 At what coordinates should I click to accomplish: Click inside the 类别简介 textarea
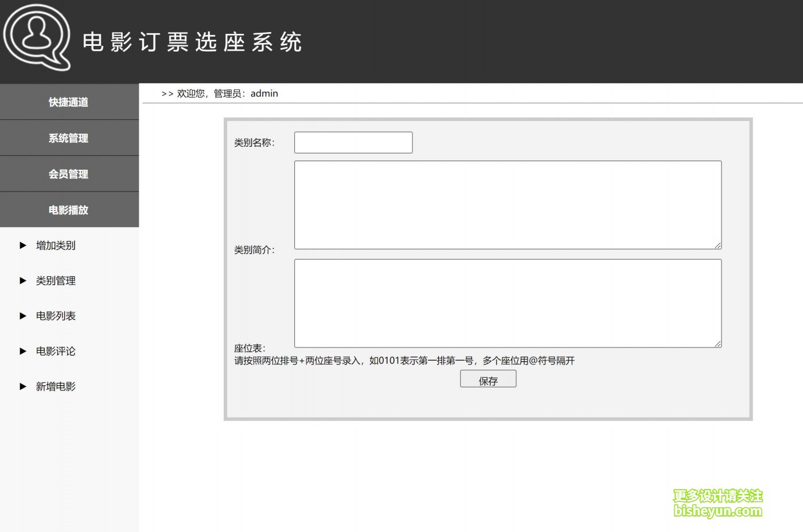[x=508, y=205]
